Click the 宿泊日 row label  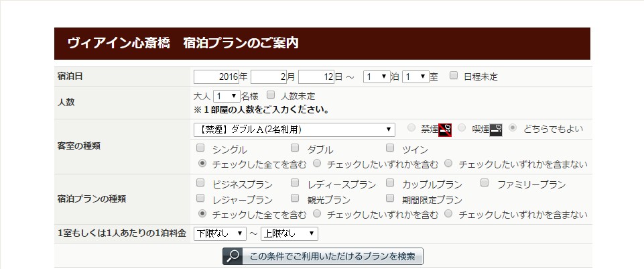click(x=70, y=76)
